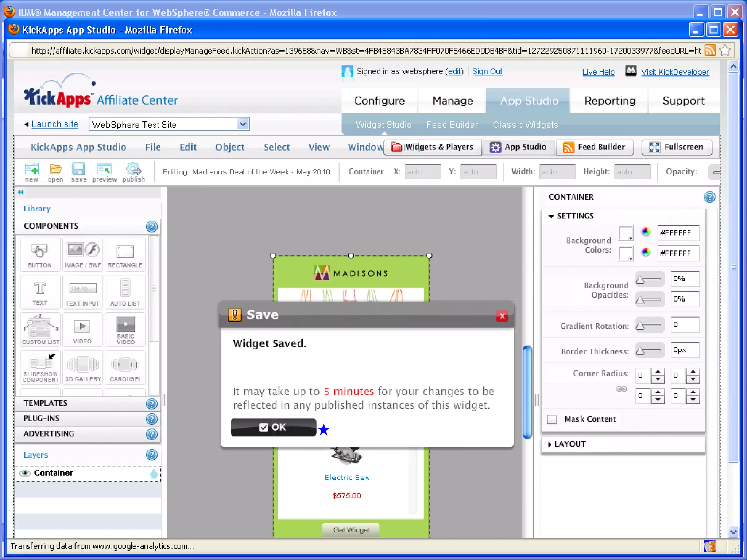This screenshot has height=560, width=747.
Task: Click the color wheel for first background color
Action: 646,232
